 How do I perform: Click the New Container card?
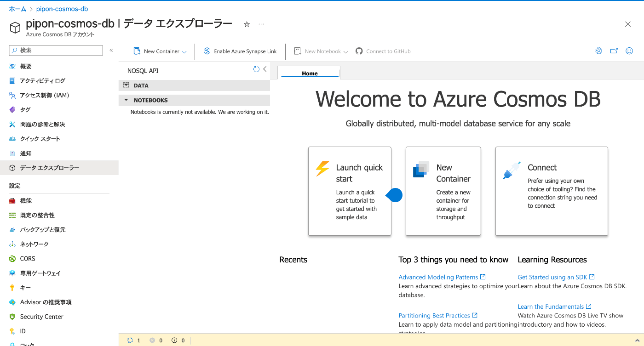[x=443, y=191]
